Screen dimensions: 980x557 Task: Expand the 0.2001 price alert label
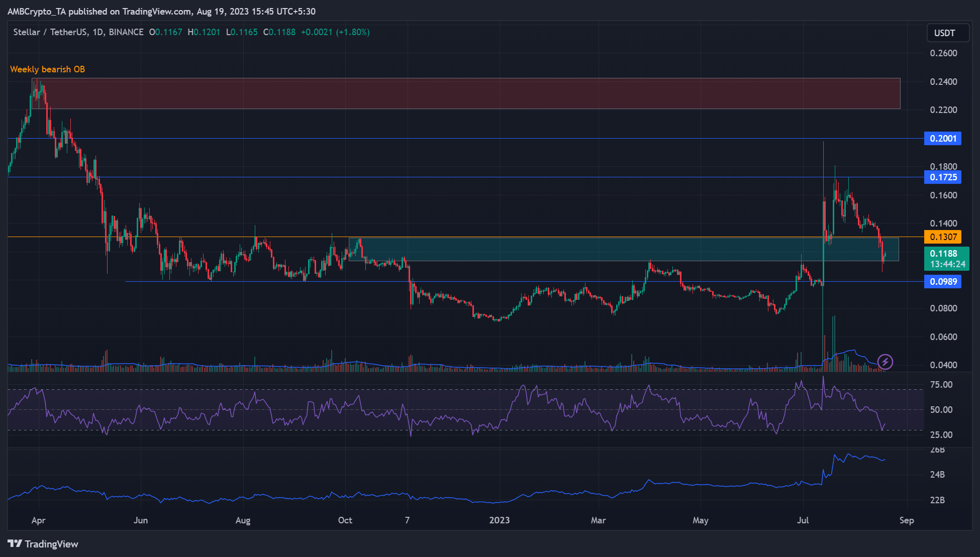943,139
